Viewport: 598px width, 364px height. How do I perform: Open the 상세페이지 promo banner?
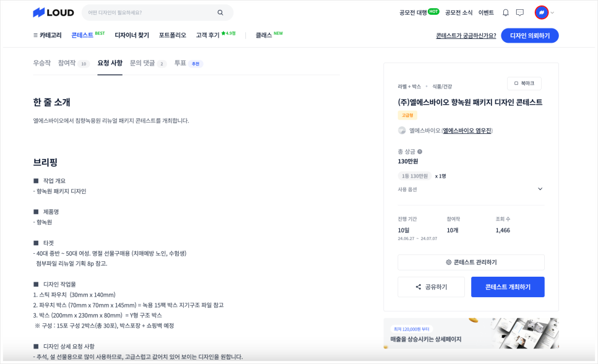(471, 333)
